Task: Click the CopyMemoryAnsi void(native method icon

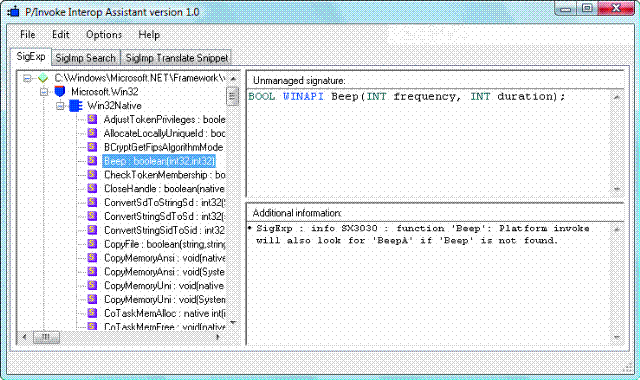Action: tap(92, 258)
